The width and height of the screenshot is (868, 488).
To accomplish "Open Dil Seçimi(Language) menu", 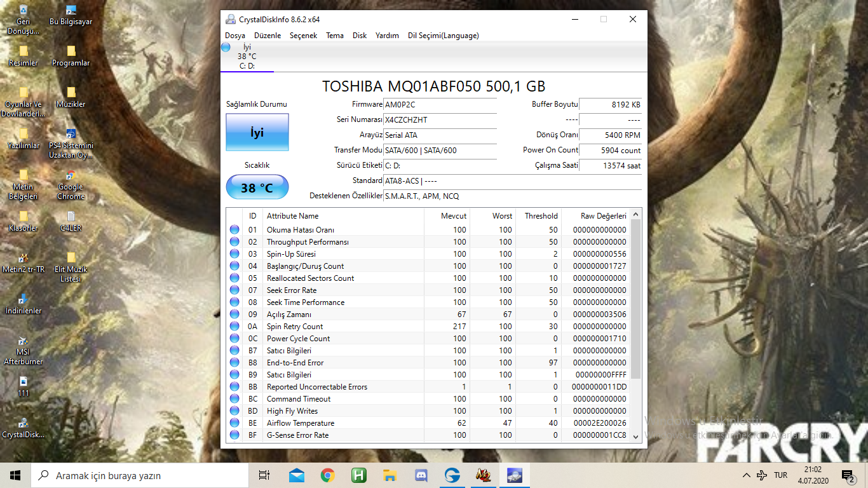I will pos(444,36).
